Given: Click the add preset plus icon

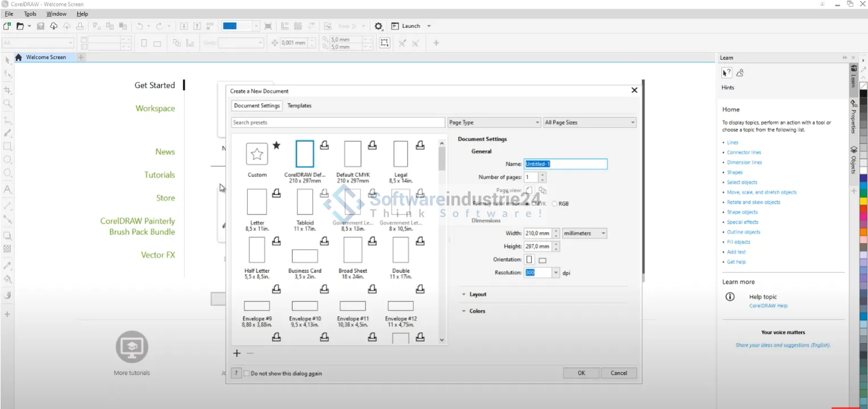Looking at the screenshot, I should click(x=237, y=353).
